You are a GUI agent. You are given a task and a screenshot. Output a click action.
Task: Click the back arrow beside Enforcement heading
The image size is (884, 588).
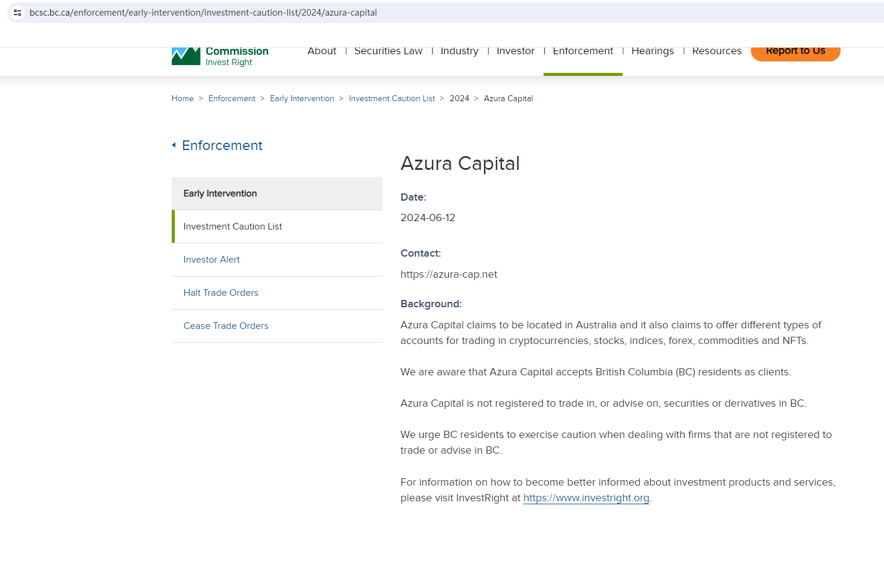pos(174,145)
